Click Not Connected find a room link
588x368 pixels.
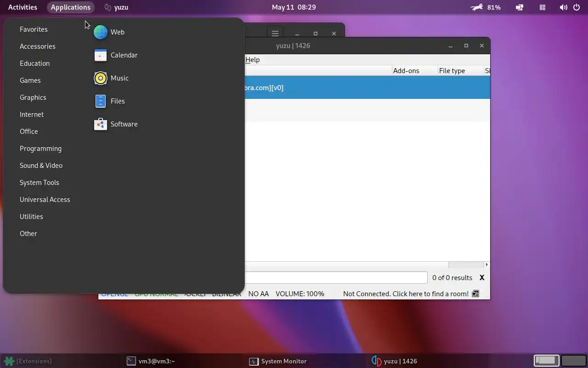406,293
